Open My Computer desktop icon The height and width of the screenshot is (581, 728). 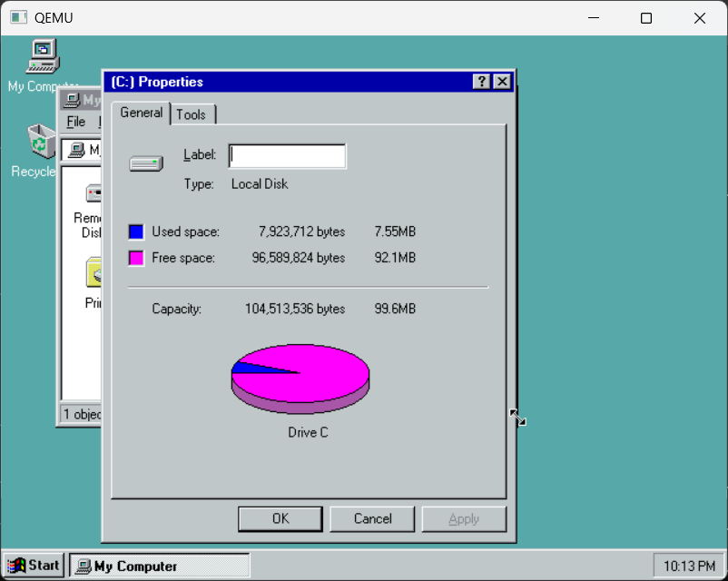(x=42, y=56)
